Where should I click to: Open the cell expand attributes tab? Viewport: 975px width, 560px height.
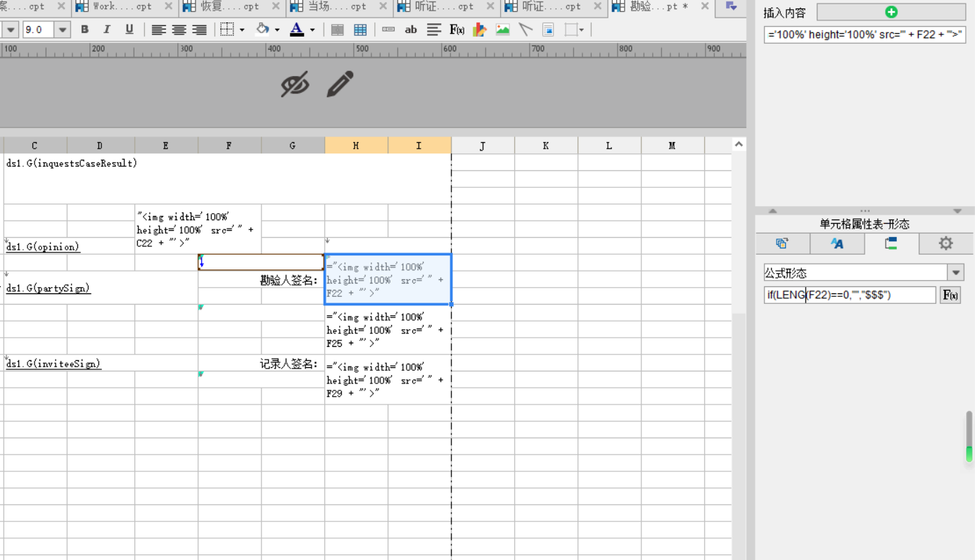coord(782,243)
